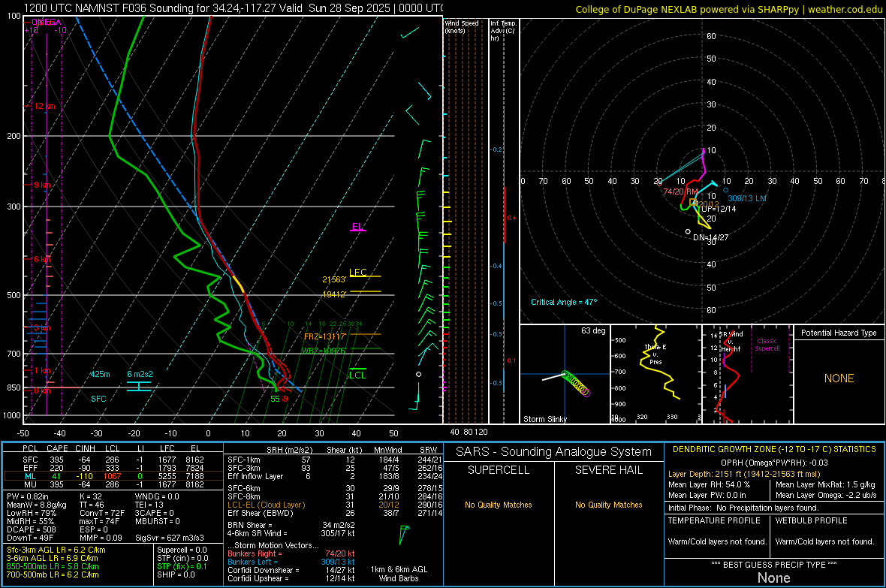Click the magenta "Classic Supercell" label

click(x=767, y=345)
